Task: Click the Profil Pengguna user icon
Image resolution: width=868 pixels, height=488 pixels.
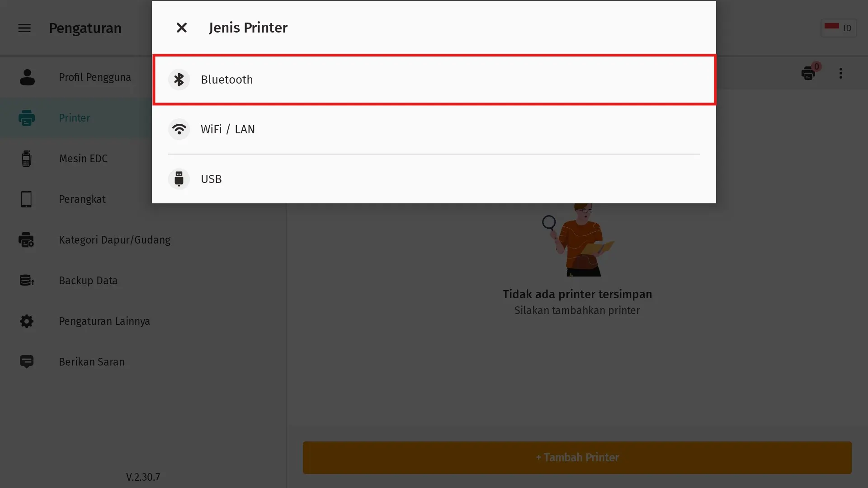Action: pyautogui.click(x=27, y=77)
